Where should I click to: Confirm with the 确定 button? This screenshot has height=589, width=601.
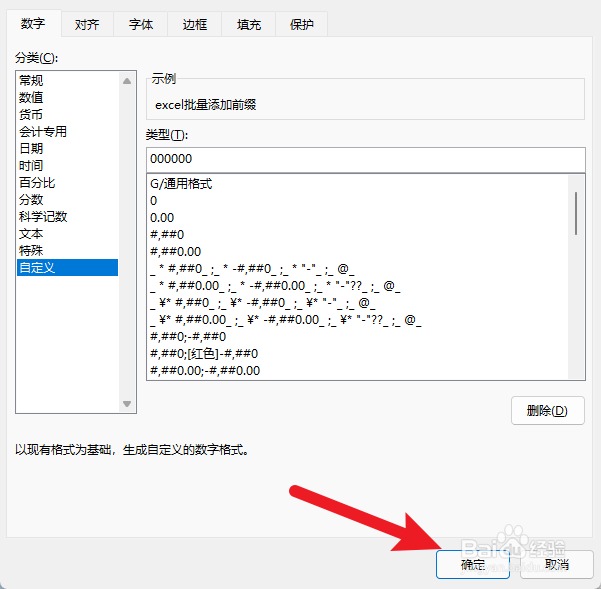473,564
